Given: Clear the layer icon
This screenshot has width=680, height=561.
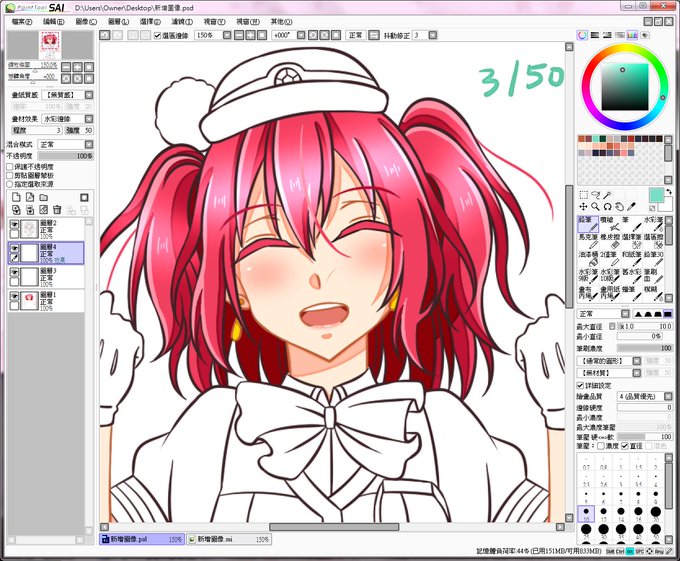Looking at the screenshot, I should click(x=43, y=210).
